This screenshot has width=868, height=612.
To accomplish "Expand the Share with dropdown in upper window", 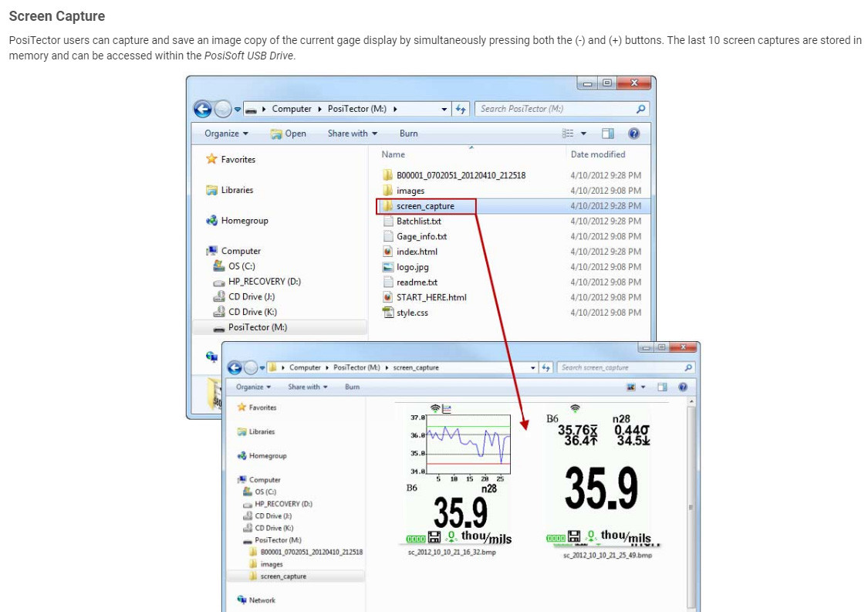I will (352, 134).
